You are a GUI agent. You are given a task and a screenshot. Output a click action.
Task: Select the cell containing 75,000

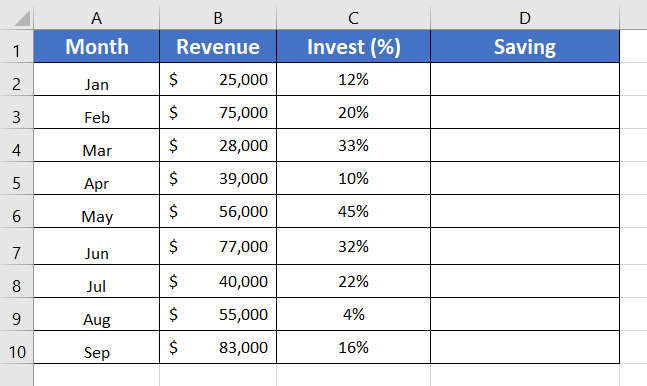pos(218,112)
